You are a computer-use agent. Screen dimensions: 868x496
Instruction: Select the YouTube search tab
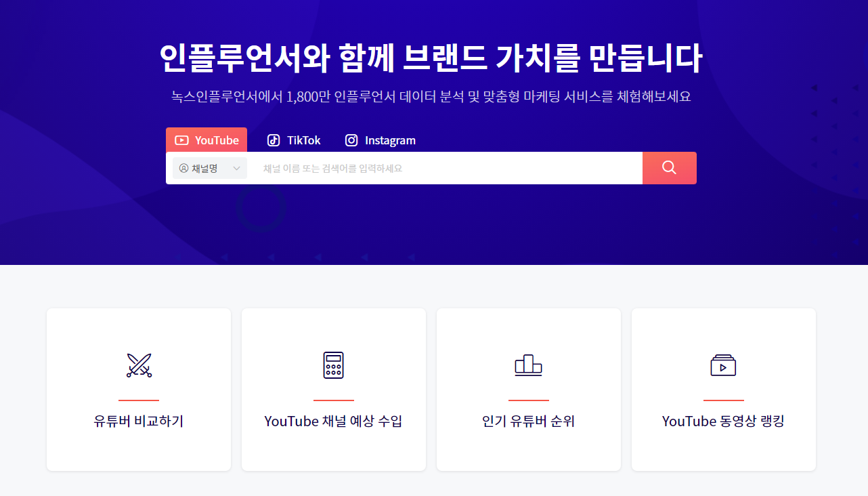pyautogui.click(x=207, y=140)
